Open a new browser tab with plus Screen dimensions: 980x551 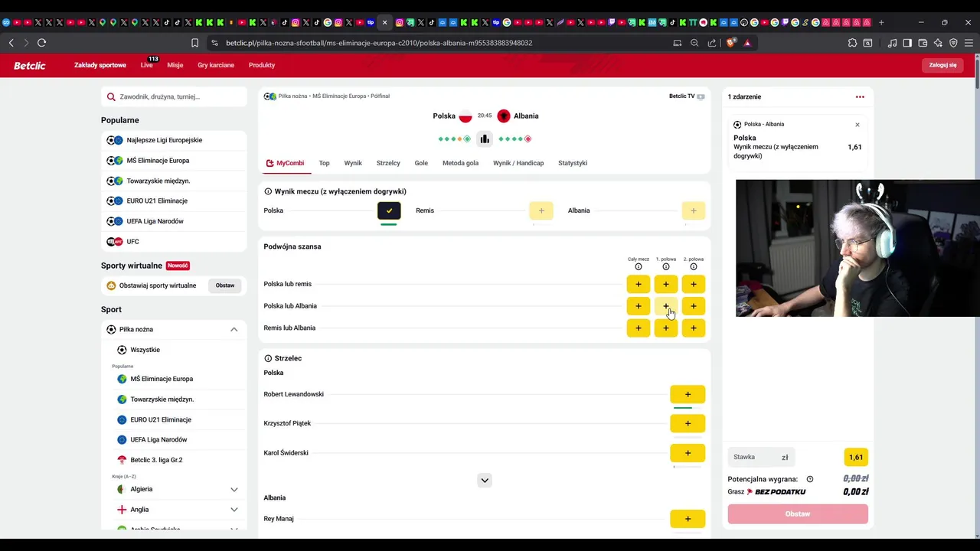881,22
